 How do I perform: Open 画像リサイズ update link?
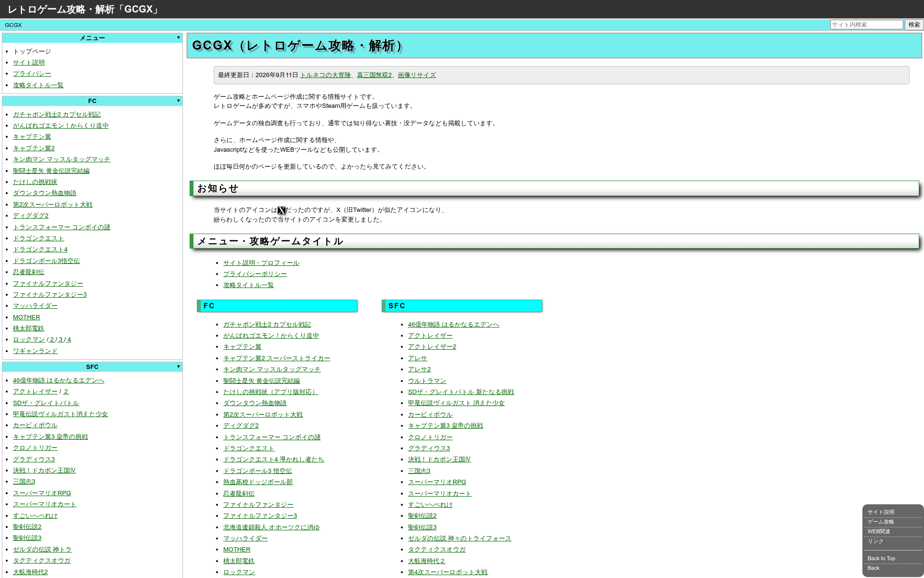[x=417, y=75]
